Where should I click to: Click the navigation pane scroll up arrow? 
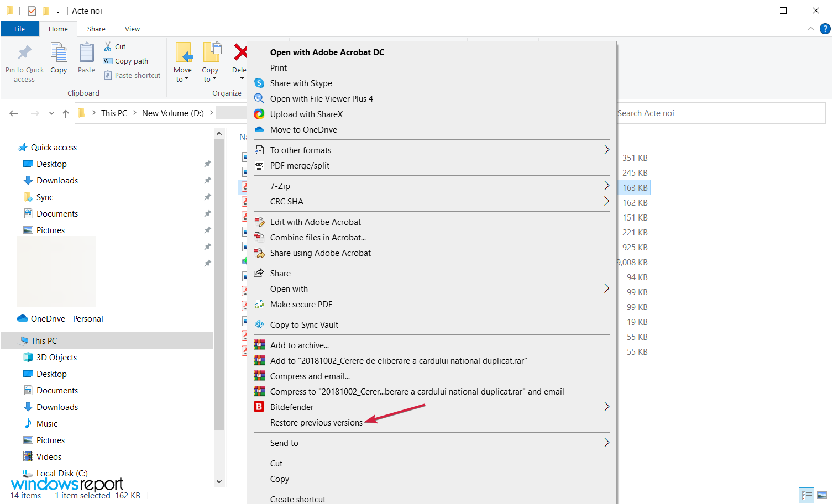click(219, 134)
